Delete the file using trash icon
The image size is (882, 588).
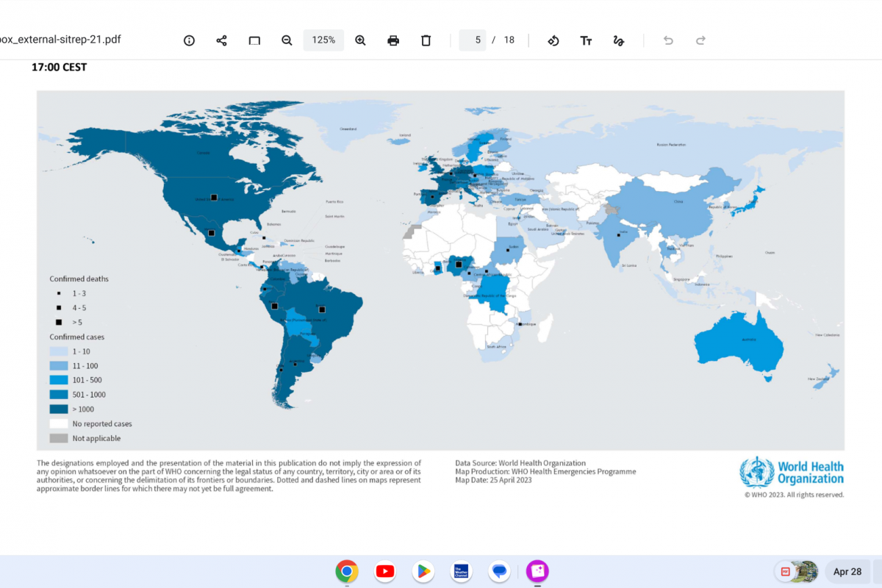pyautogui.click(x=426, y=40)
